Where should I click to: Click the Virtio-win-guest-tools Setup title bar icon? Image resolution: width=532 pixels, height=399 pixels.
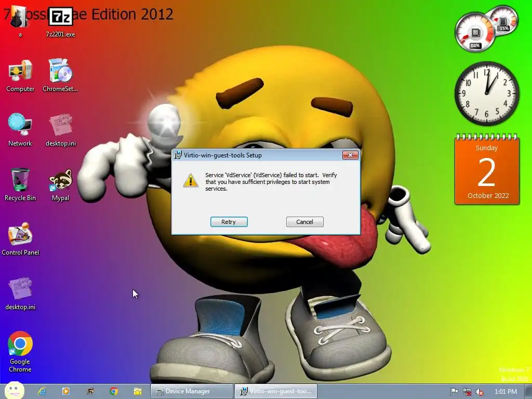[178, 155]
